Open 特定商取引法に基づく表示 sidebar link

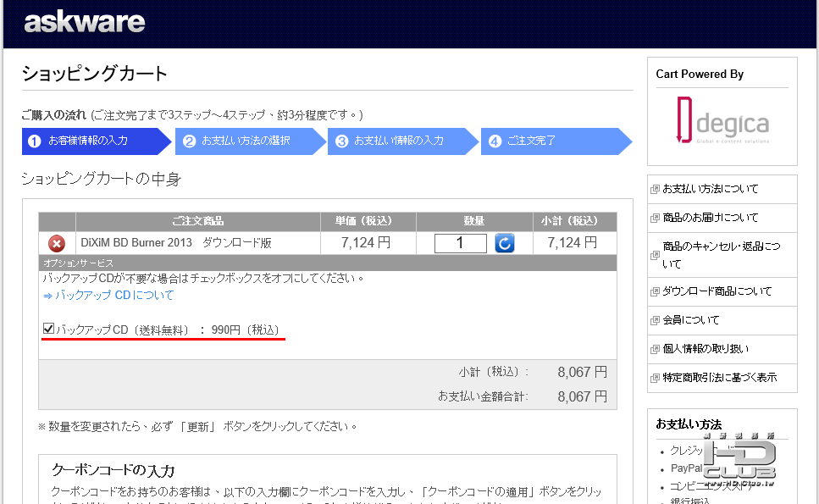[720, 377]
